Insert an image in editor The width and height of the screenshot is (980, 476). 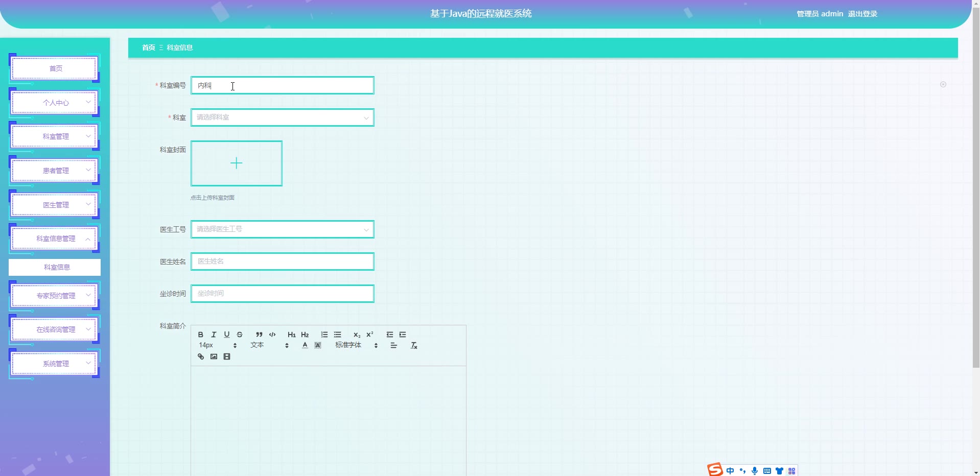[214, 356]
